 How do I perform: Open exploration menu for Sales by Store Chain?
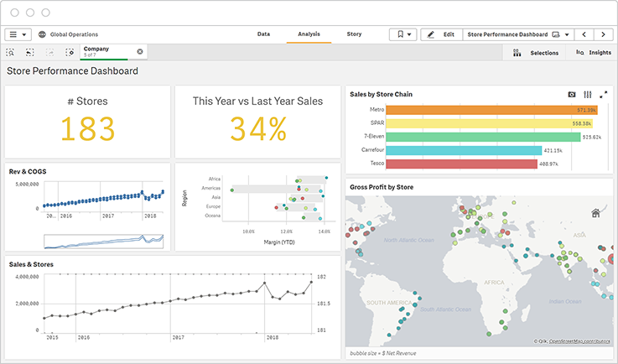[588, 95]
